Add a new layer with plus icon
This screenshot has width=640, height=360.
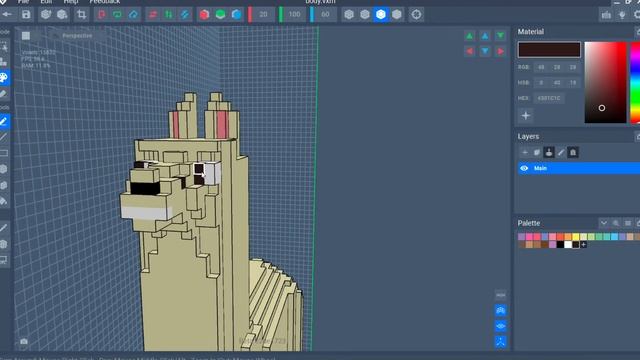pos(525,152)
